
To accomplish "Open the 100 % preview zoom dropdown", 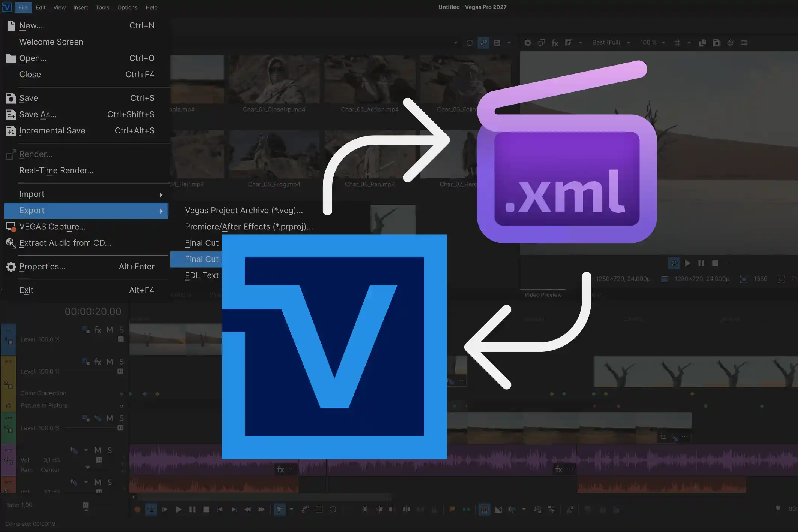I will pyautogui.click(x=652, y=43).
